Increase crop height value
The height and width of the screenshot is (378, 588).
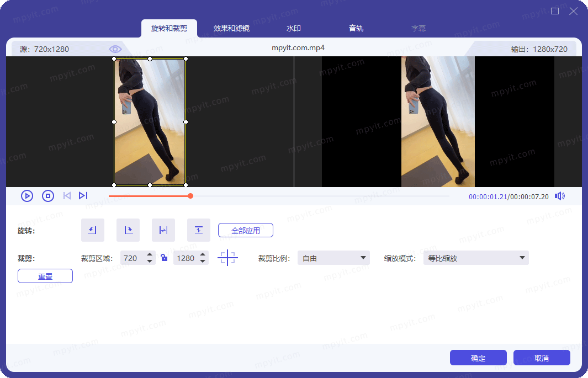tap(203, 255)
